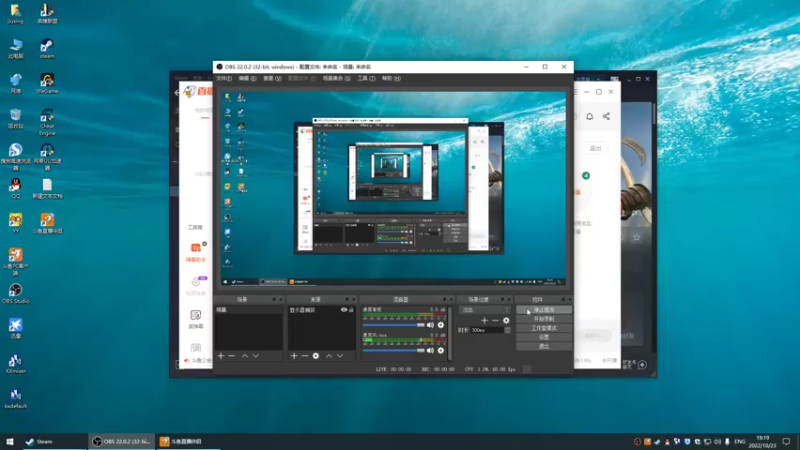Open the KXmixer desktop shortcut
This screenshot has height=450, width=800.
click(x=15, y=364)
